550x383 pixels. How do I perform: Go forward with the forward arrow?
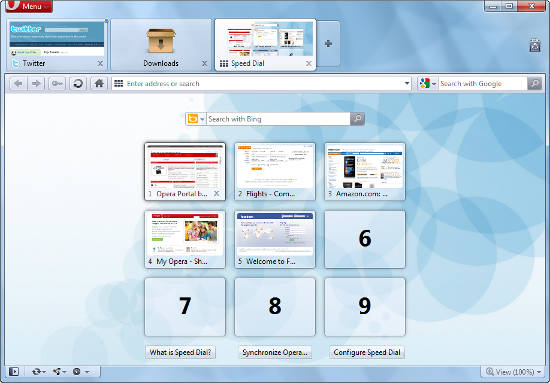(36, 84)
